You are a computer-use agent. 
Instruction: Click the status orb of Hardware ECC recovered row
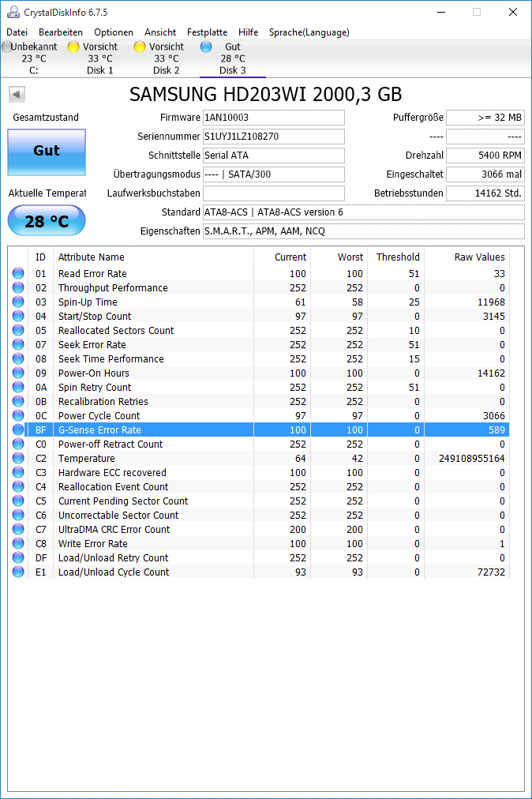coord(18,473)
